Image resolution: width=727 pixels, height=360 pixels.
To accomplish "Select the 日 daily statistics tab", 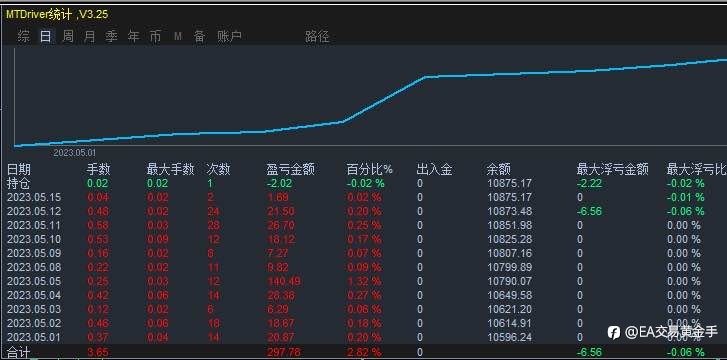I will coord(45,36).
